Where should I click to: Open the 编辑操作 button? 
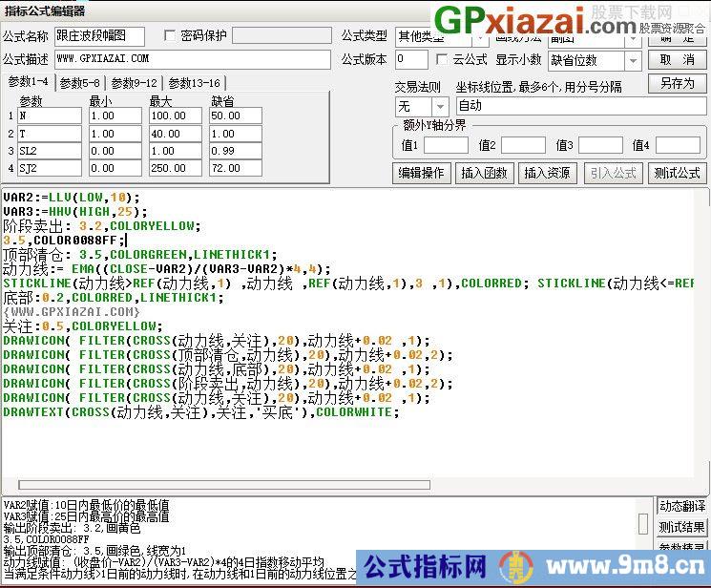(421, 173)
